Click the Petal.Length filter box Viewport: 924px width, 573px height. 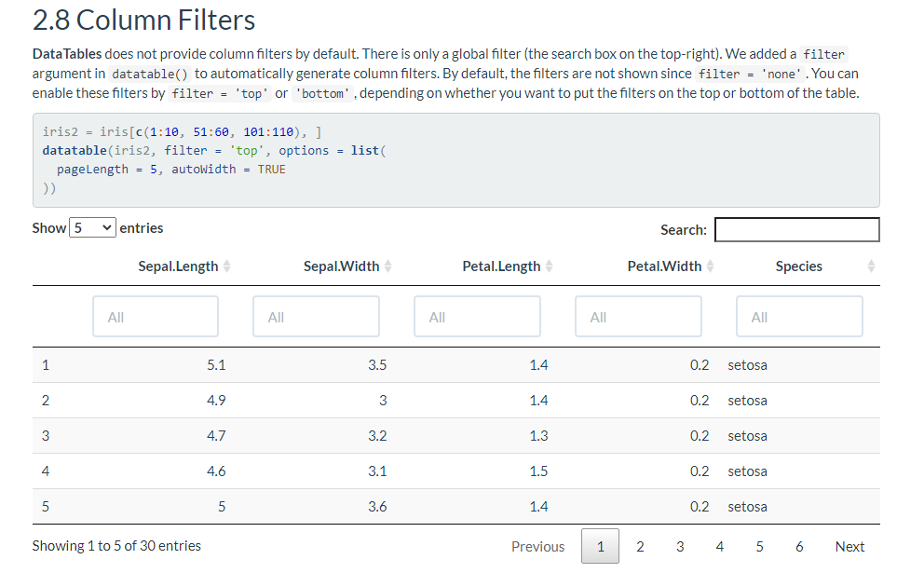click(477, 317)
